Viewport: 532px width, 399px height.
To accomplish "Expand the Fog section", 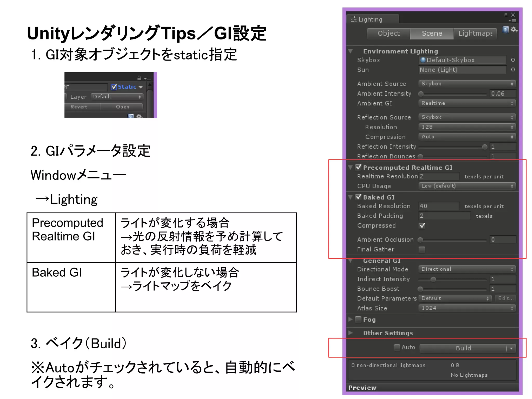I will coord(350,319).
